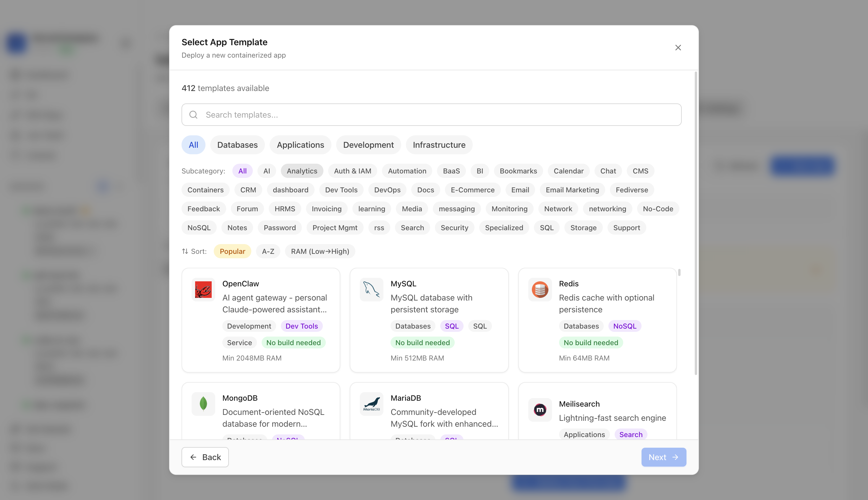
Task: Select the All category tab
Action: click(193, 145)
